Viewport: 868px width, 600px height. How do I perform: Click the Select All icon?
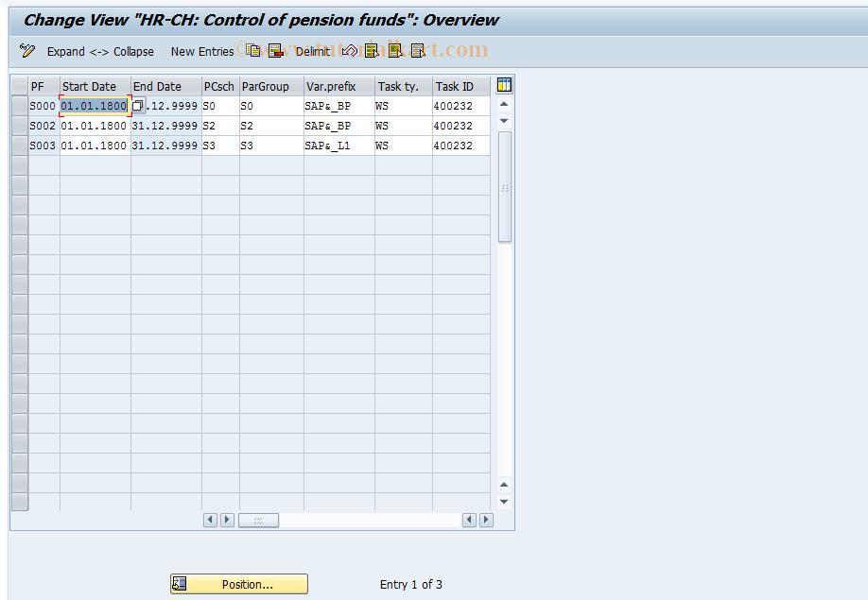click(372, 51)
